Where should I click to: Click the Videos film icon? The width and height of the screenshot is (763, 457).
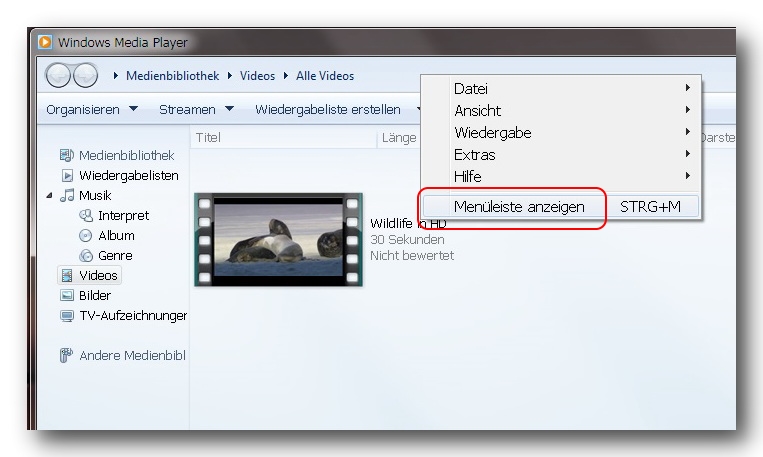coord(67,275)
